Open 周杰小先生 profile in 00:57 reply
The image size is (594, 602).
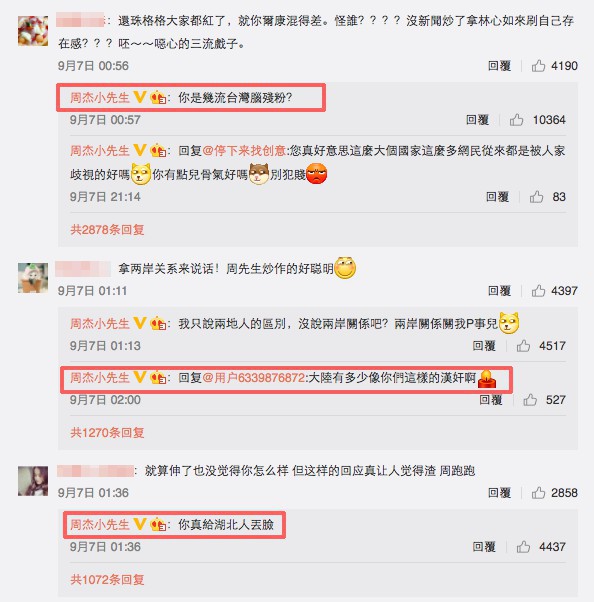(x=99, y=98)
